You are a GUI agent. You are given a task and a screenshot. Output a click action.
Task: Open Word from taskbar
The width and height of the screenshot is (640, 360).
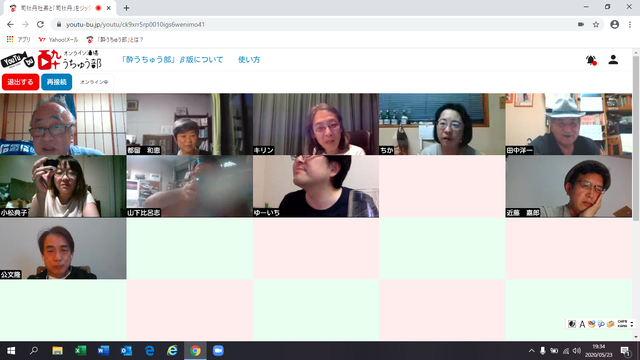click(x=103, y=351)
